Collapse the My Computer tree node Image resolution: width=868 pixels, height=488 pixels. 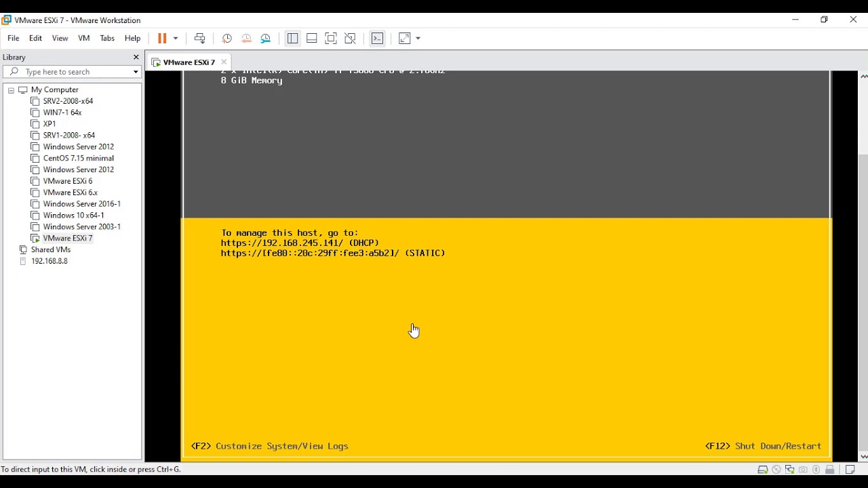coord(12,90)
